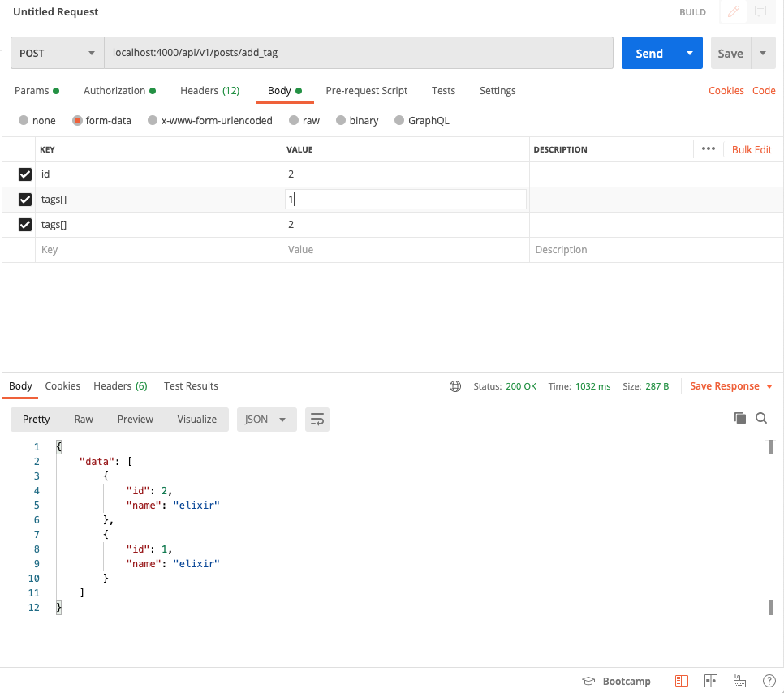Switch to two pane layout icon
Screen dimensions: 784x693
[710, 681]
